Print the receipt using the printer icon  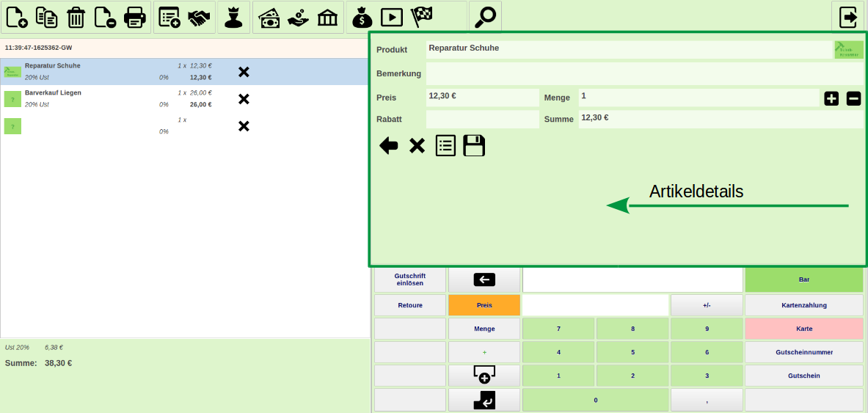click(x=135, y=17)
